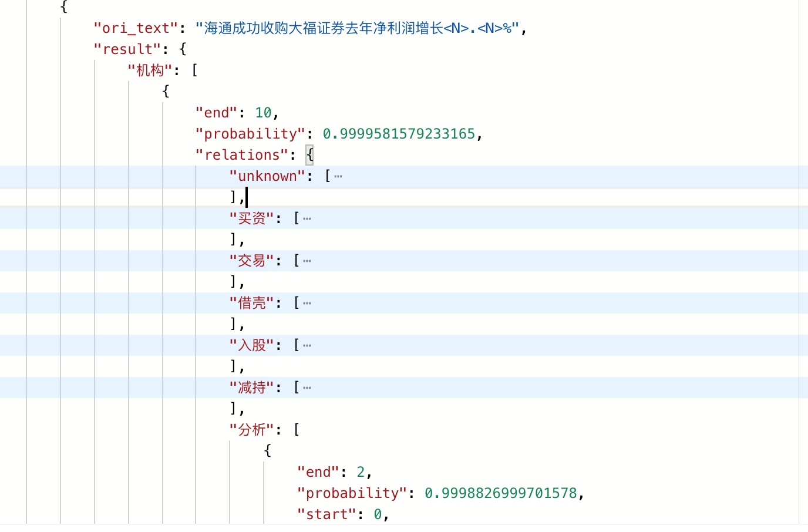808x532 pixels.
Task: Click the "减持" key
Action: point(251,388)
